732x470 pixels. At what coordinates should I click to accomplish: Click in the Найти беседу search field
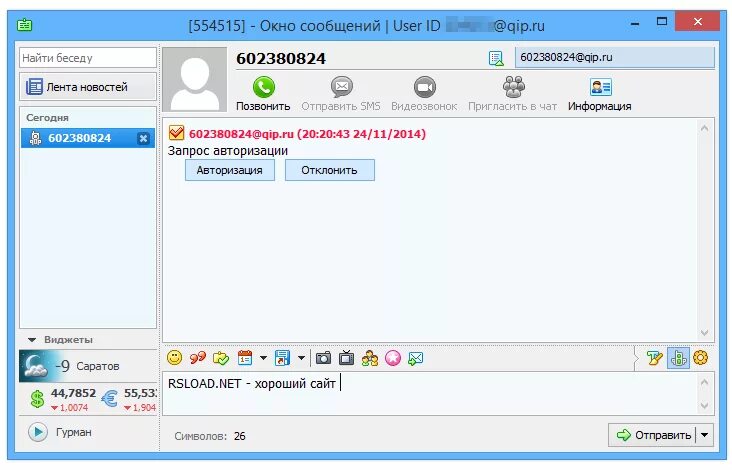point(88,58)
